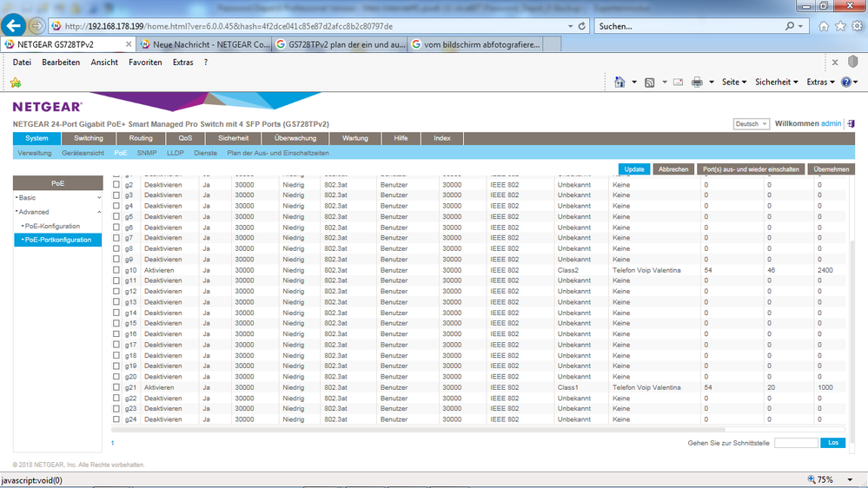Open the Seite dropdown menu

point(733,82)
